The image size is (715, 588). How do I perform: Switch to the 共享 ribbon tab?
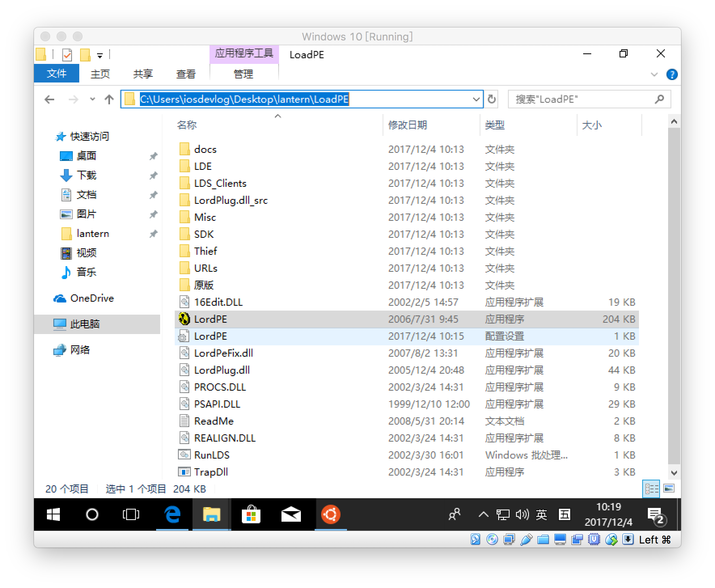(143, 74)
